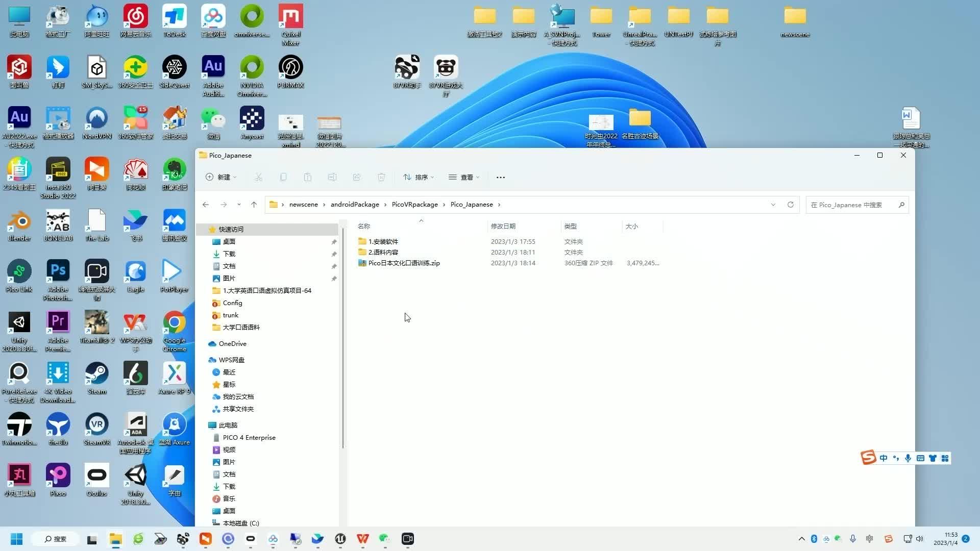Click the Share icon in Explorer toolbar
980x551 pixels.
pyautogui.click(x=357, y=177)
